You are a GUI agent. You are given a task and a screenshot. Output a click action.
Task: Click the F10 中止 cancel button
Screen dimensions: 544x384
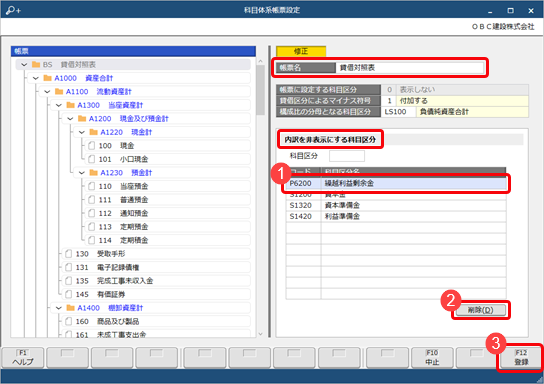tap(432, 358)
